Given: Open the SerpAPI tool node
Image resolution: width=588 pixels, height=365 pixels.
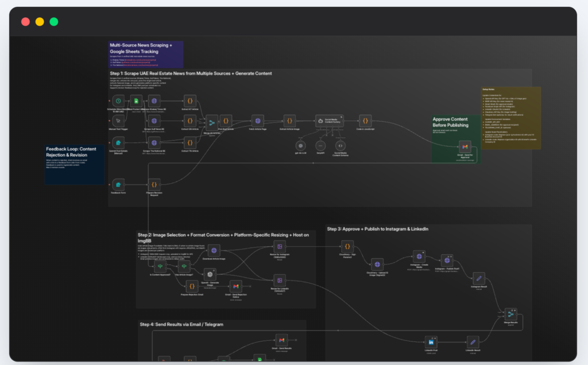Looking at the screenshot, I should coord(320,146).
